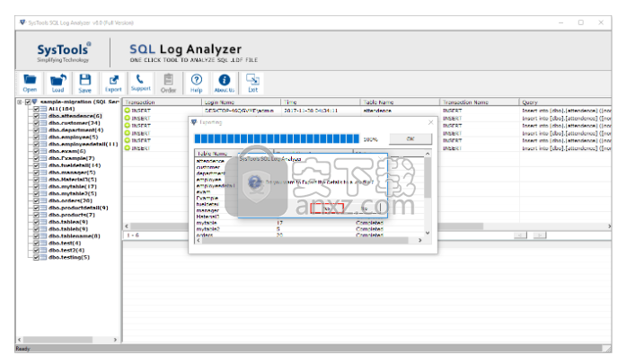Click the table icon beside dbo.orders(20)
This screenshot has height=364, width=644.
coord(43,200)
